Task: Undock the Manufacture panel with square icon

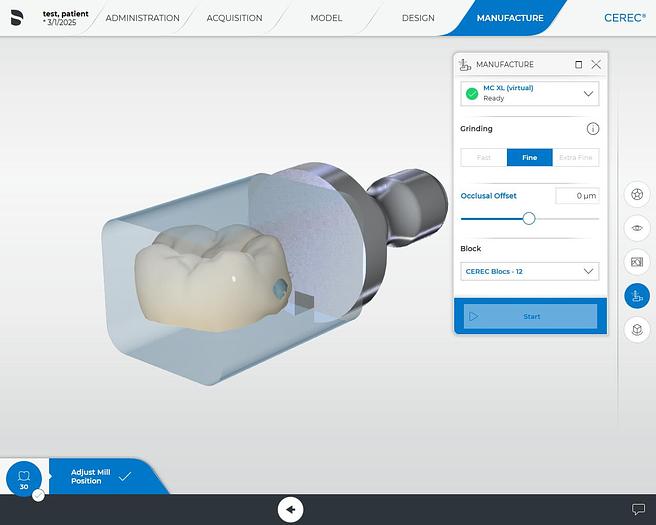Action: 578,64
